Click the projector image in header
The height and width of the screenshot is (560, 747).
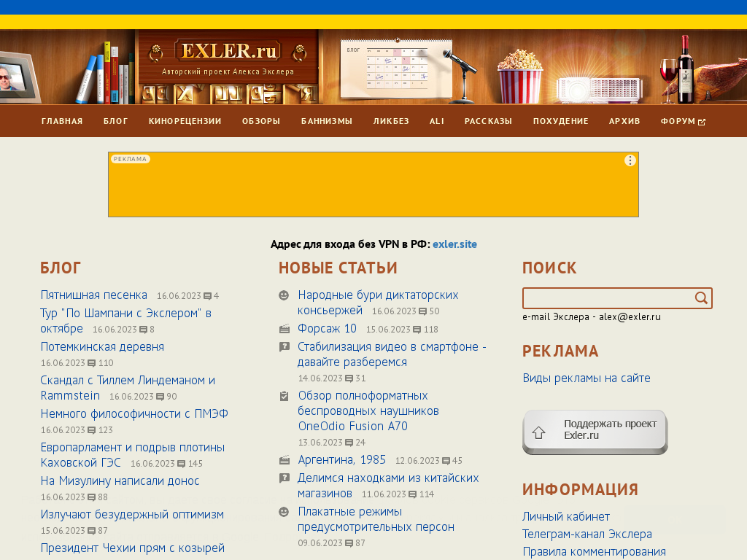coord(600,90)
